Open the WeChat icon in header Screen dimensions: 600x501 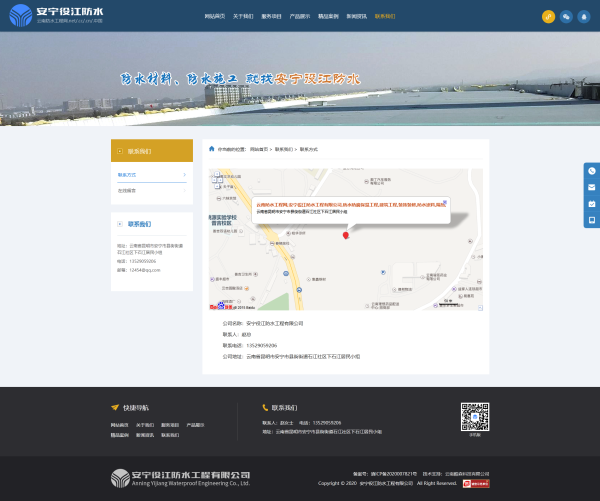tap(566, 17)
